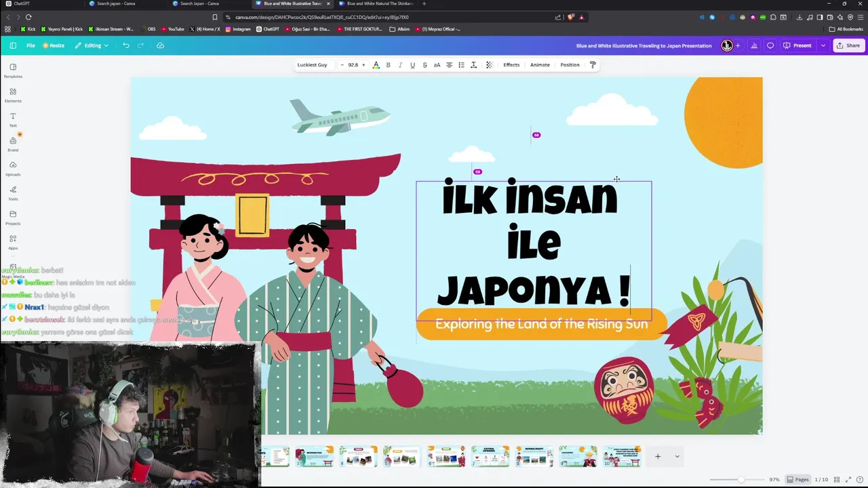Viewport: 868px width, 488px height.
Task: Click the font size field 92.8
Action: click(353, 65)
